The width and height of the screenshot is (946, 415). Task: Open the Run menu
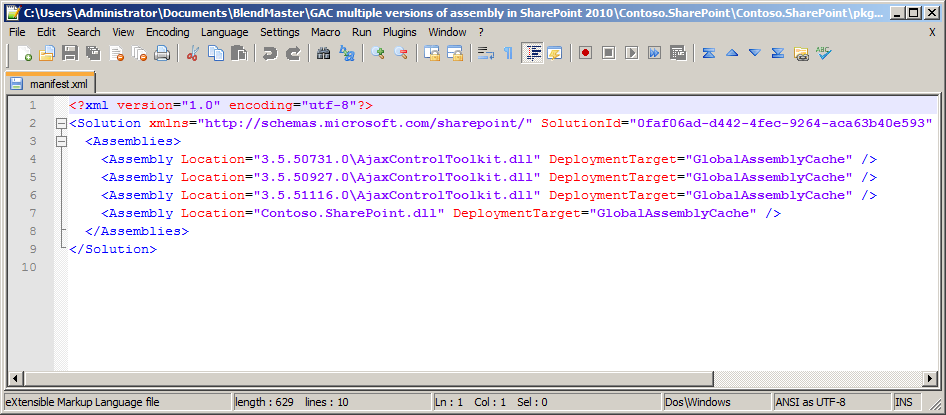(361, 32)
